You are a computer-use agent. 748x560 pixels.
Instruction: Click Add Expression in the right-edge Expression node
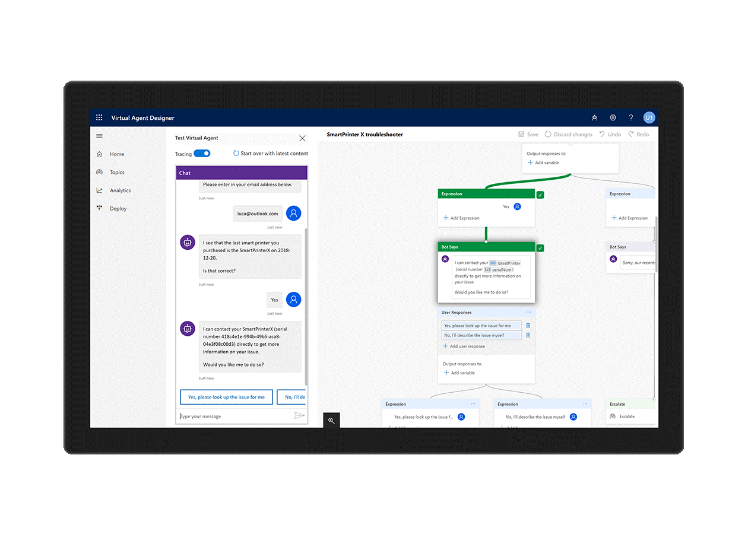tap(629, 218)
